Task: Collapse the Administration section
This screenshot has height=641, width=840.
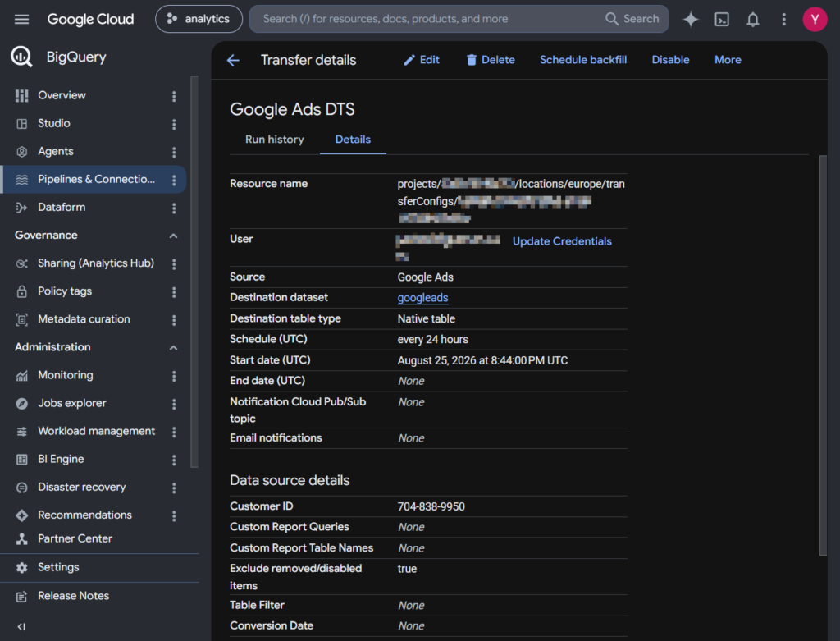Action: (173, 348)
